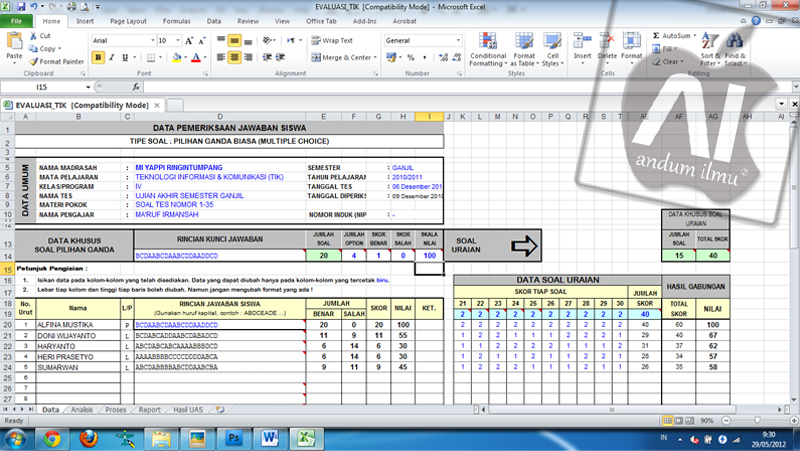Open the Borders dropdown arrow

coord(161,57)
